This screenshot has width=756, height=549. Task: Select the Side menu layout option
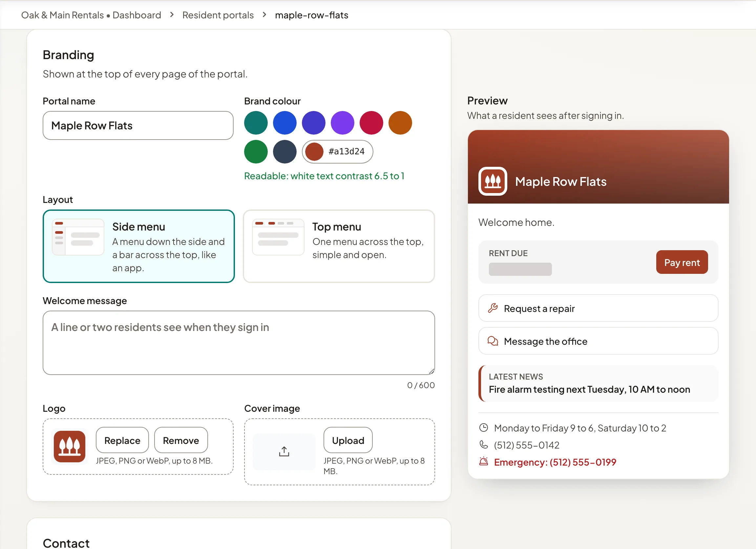(139, 246)
